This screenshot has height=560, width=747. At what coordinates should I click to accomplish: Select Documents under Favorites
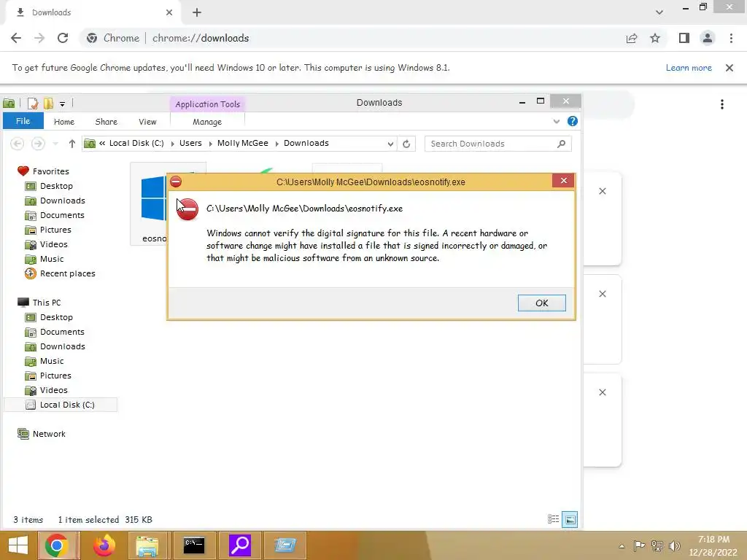[62, 215]
